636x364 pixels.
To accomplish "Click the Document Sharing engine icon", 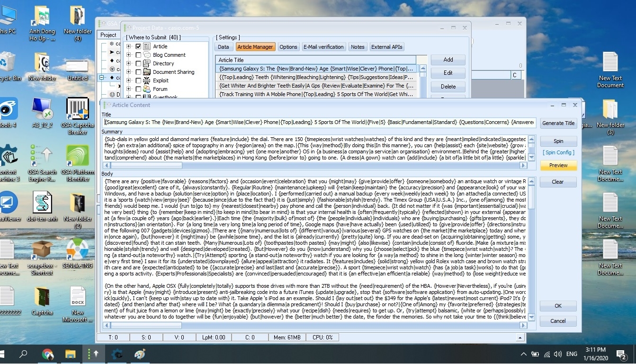I will click(x=147, y=72).
